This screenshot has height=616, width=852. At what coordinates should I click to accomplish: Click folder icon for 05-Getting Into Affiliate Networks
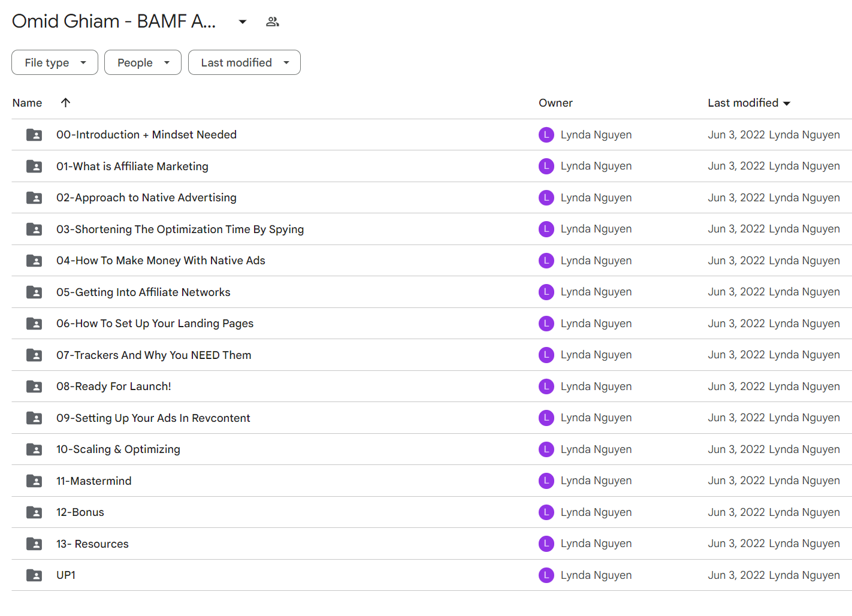click(x=34, y=292)
